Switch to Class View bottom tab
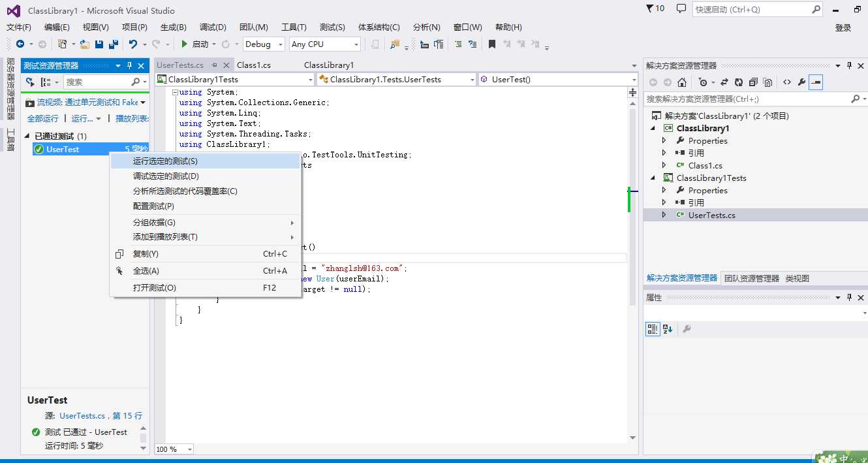 coord(797,278)
